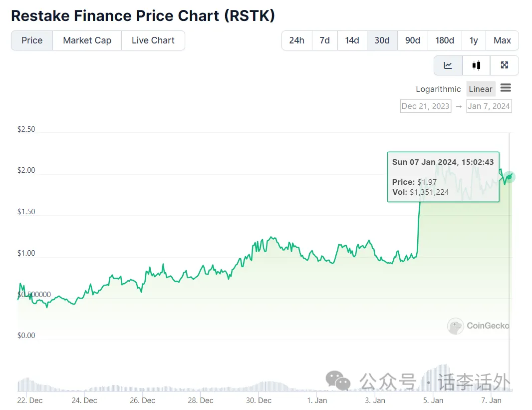Click the highlighted price point marker
This screenshot has width=532, height=410.
tap(509, 177)
